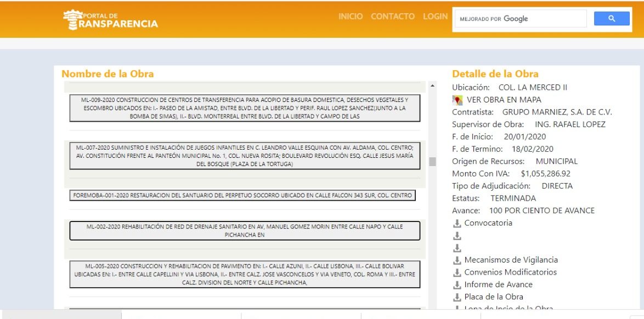Screen dimensions: 644x319
Task: Select obra ML-007-2020 juegos infantiles
Action: [245, 156]
